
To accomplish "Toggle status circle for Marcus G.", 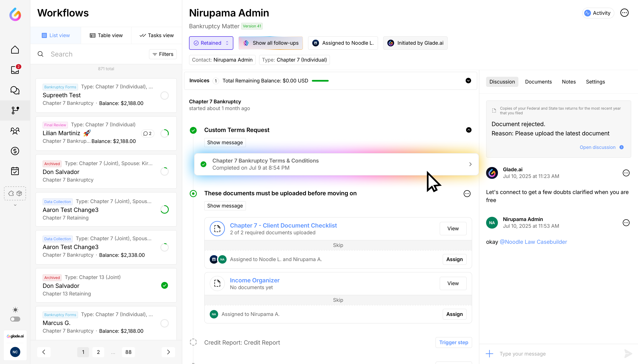I will coord(164,323).
